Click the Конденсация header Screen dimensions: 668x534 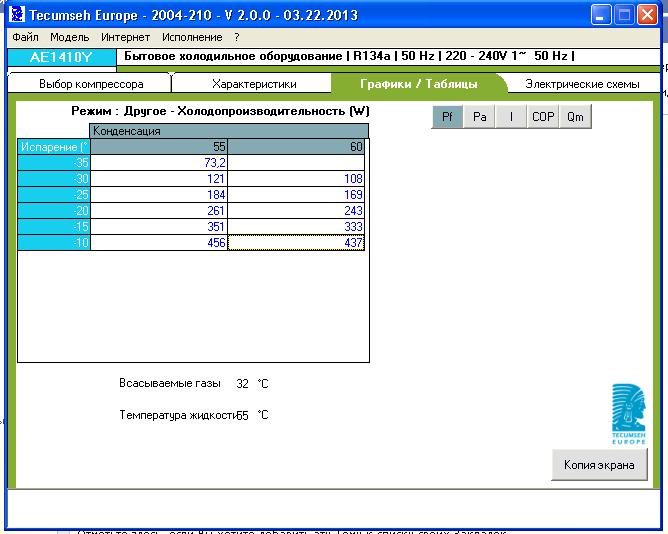click(x=229, y=131)
